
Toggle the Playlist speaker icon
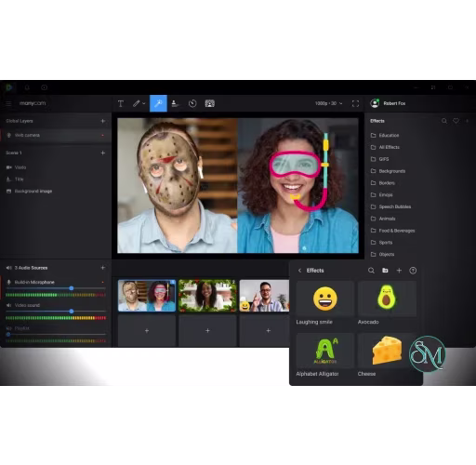click(x=9, y=328)
